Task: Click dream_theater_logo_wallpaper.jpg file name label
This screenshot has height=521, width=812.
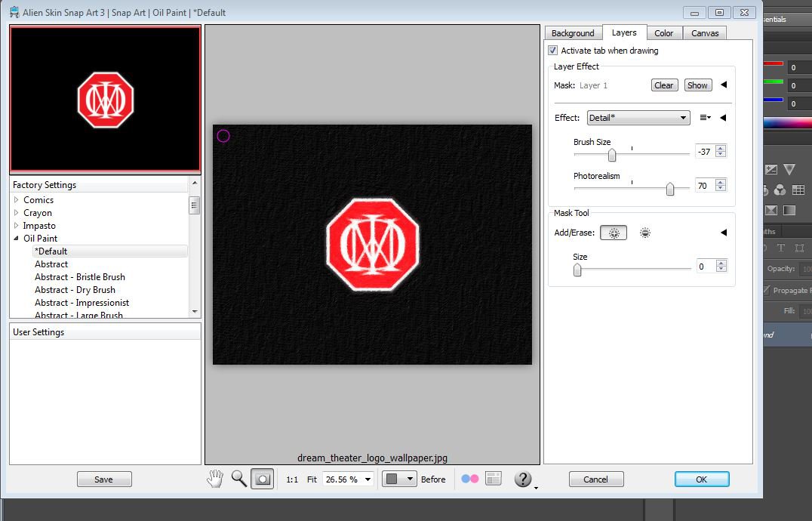Action: click(x=372, y=458)
